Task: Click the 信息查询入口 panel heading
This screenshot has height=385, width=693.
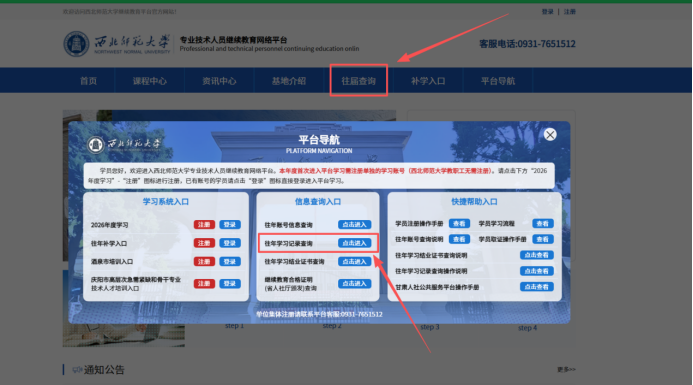Action: point(318,202)
